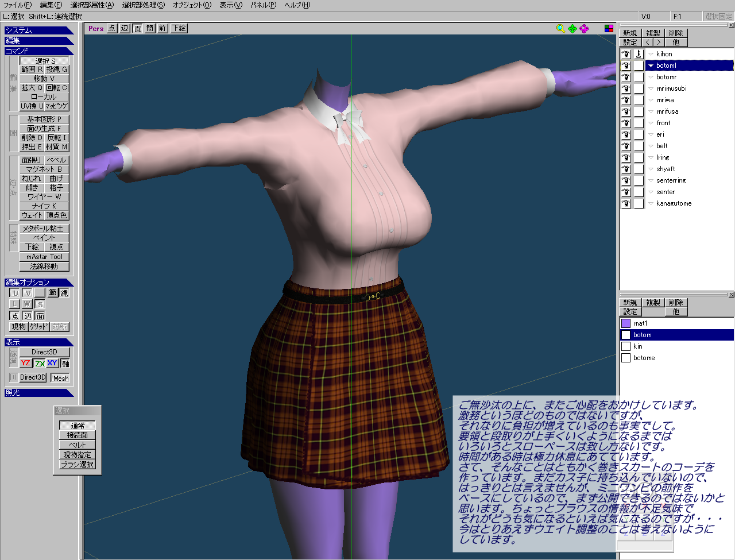The image size is (735, 560).
Task: Click the マグネット B magnet command
Action: [x=44, y=169]
